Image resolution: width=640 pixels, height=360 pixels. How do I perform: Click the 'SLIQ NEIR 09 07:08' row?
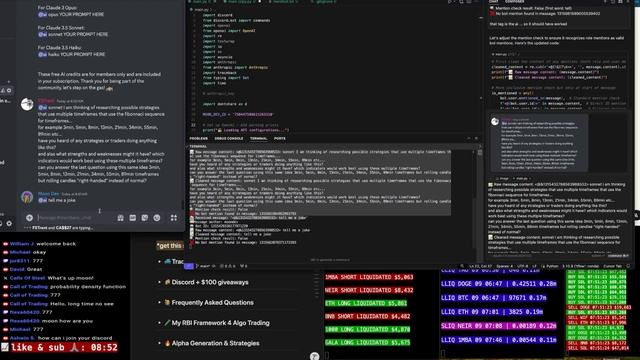[x=498, y=326]
